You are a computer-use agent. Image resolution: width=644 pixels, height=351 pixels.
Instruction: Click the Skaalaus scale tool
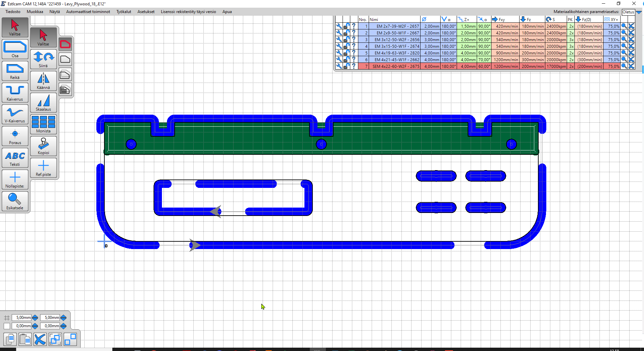coord(43,103)
